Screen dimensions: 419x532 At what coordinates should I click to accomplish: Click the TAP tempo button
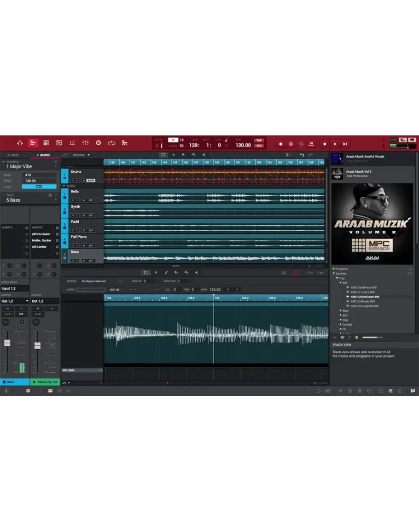(x=259, y=140)
